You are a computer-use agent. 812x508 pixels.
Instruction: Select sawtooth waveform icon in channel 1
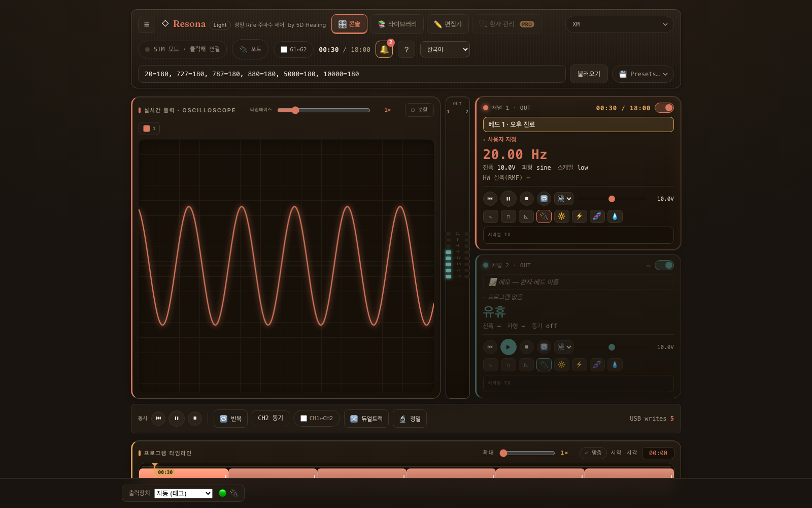coord(526,216)
